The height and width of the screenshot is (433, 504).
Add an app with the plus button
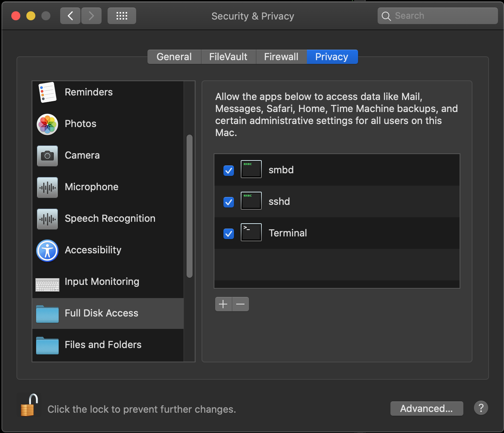[223, 304]
